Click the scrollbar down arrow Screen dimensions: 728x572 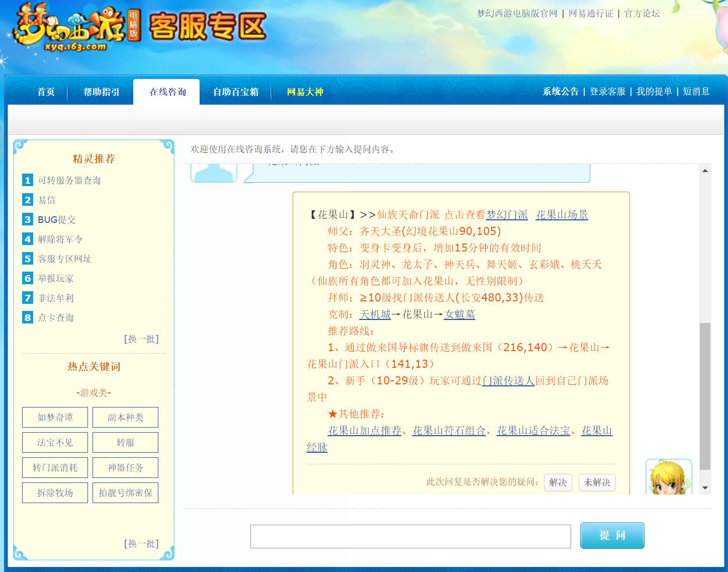click(x=704, y=487)
